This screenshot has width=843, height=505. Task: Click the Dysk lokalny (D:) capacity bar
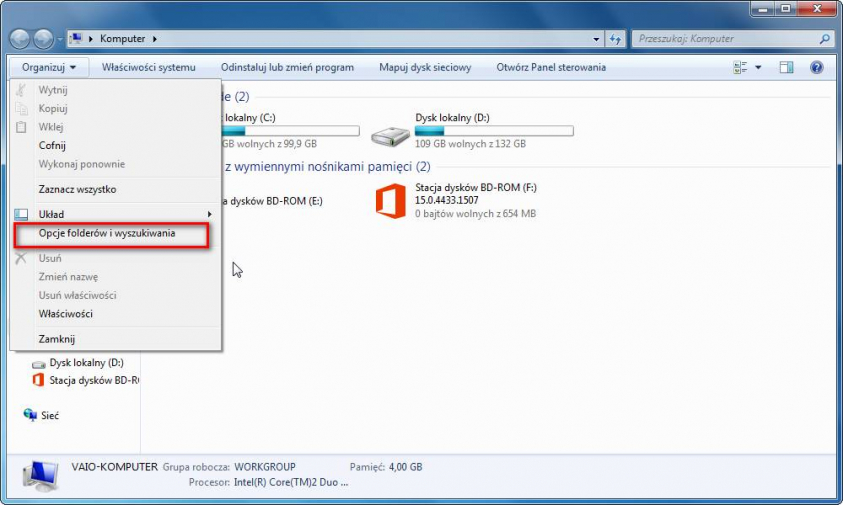click(494, 131)
